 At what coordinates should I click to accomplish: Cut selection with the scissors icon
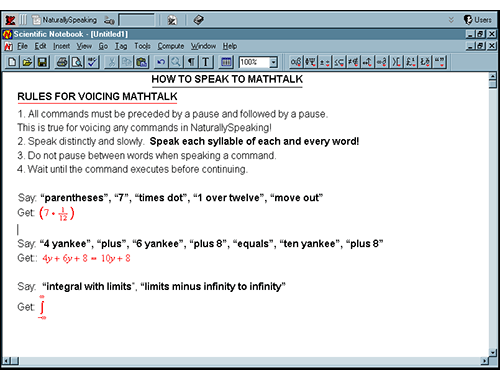tap(112, 62)
